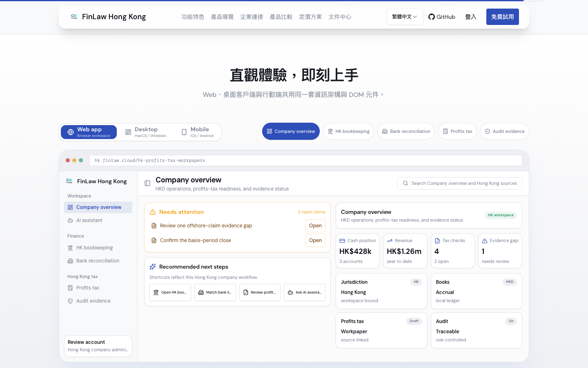Click the globe icon on Web app tab

(x=71, y=132)
